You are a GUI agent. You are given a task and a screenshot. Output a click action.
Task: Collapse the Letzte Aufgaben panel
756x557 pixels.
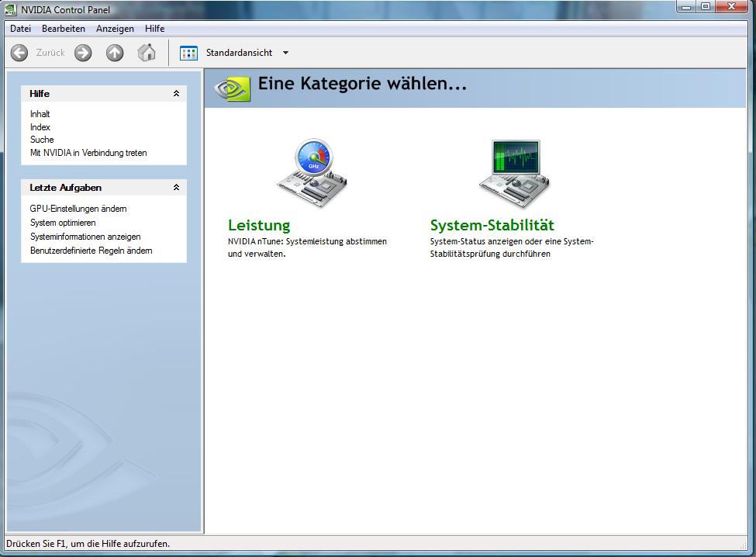177,187
